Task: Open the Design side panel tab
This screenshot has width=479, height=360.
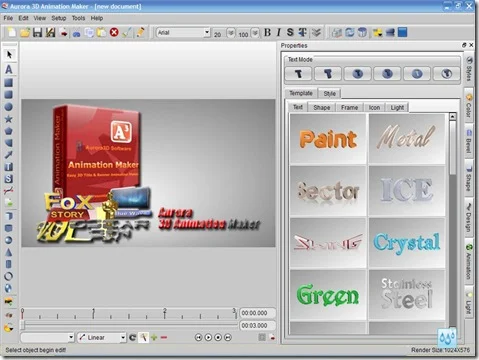Action: (469, 217)
